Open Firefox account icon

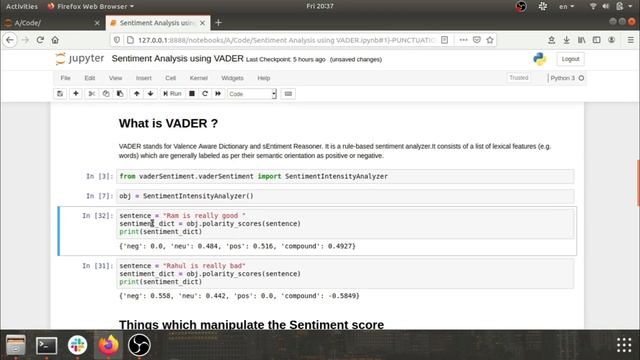coord(611,40)
